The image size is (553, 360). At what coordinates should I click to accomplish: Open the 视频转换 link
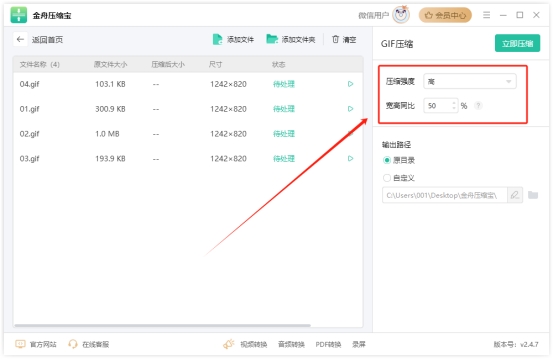[254, 344]
